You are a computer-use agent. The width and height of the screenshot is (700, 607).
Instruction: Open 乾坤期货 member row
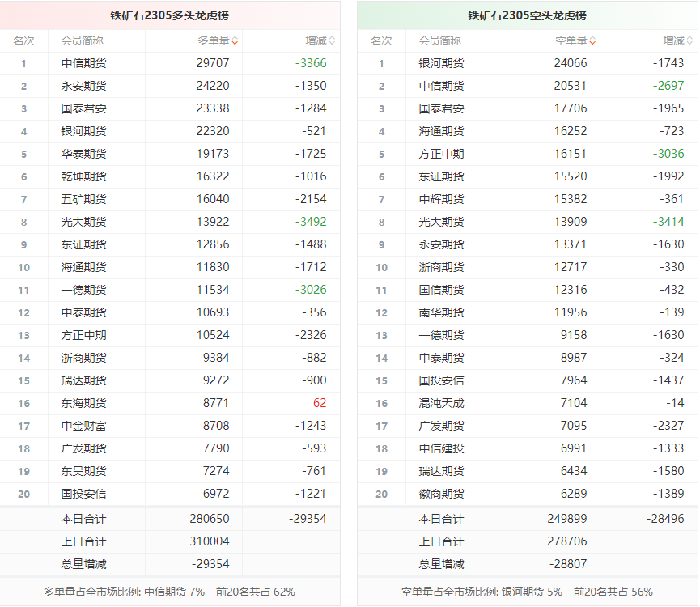pos(83,176)
